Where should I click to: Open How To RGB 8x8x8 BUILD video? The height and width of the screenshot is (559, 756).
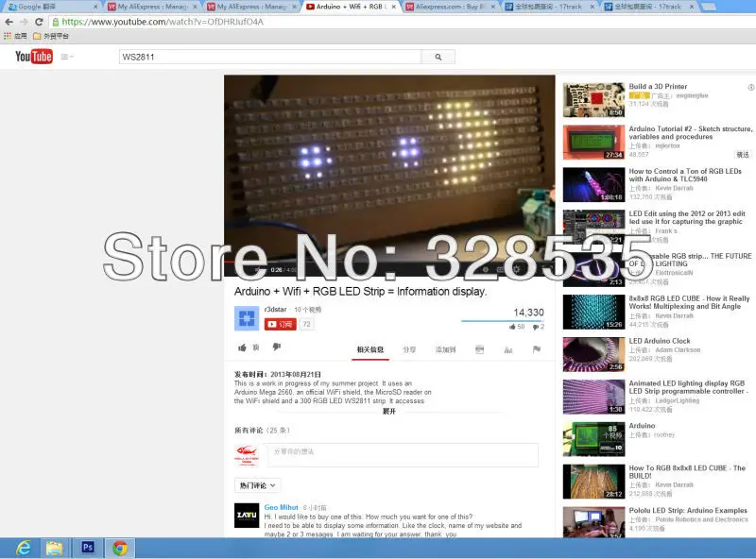point(687,472)
